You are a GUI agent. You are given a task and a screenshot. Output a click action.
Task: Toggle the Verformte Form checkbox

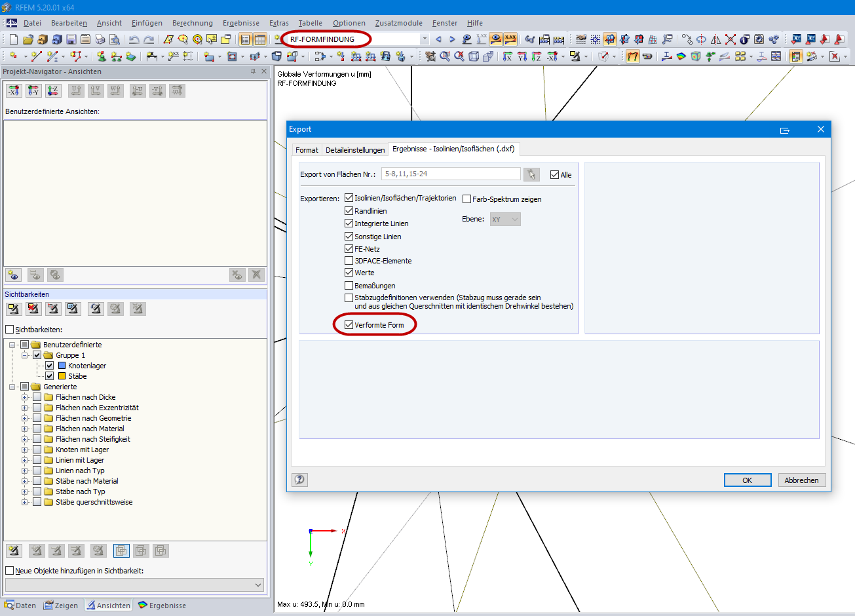349,325
